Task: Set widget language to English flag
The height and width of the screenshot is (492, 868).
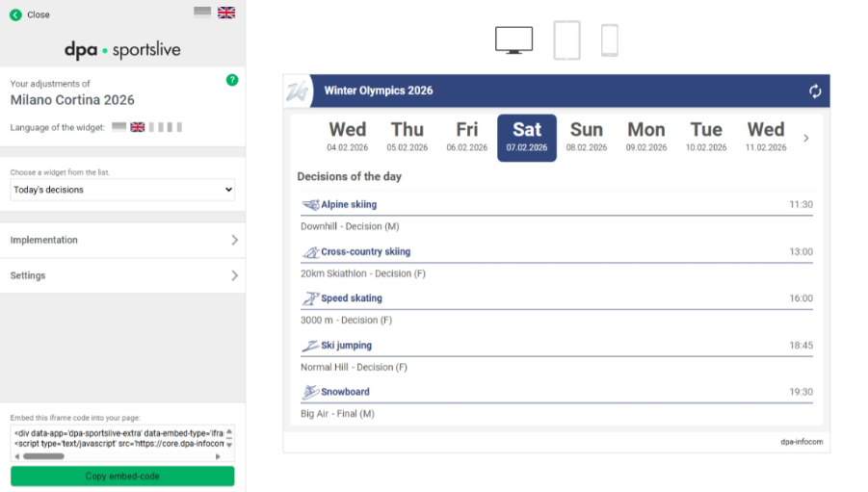Action: pos(138,127)
